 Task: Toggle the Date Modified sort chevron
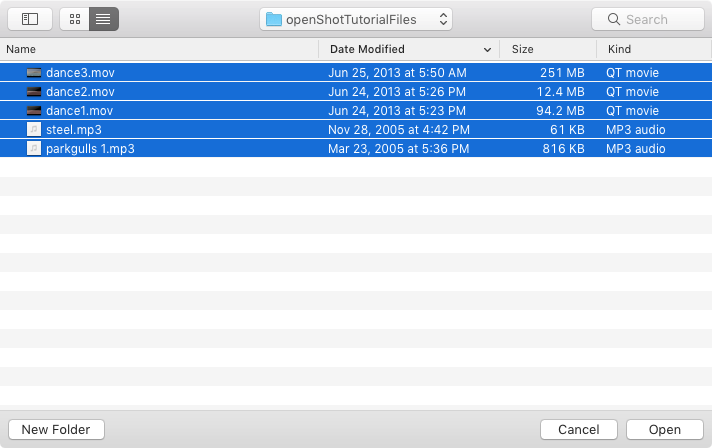[487, 49]
